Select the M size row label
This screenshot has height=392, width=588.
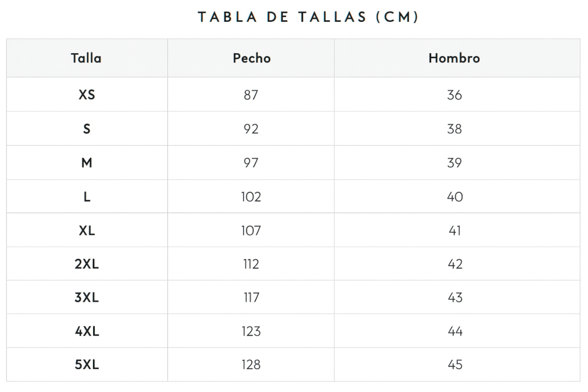click(x=87, y=163)
